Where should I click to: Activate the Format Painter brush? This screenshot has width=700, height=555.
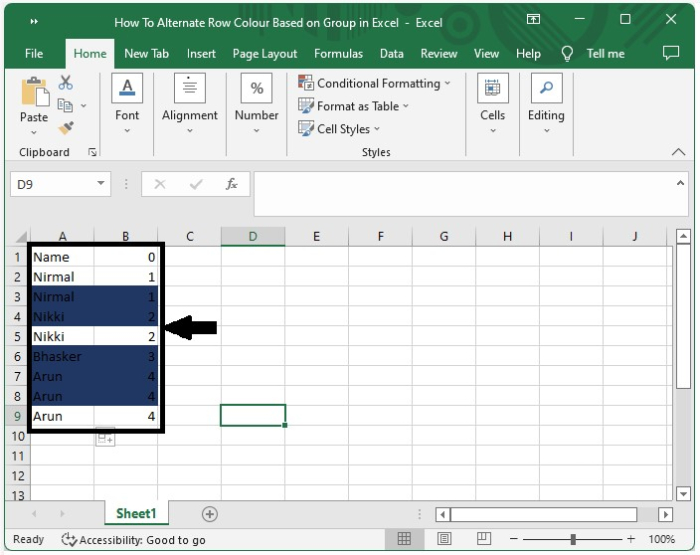click(x=66, y=128)
